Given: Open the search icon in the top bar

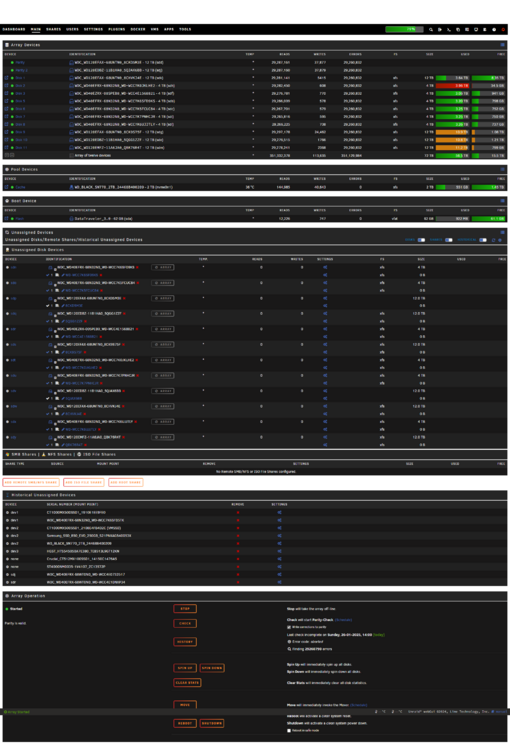Looking at the screenshot, I should (x=431, y=30).
